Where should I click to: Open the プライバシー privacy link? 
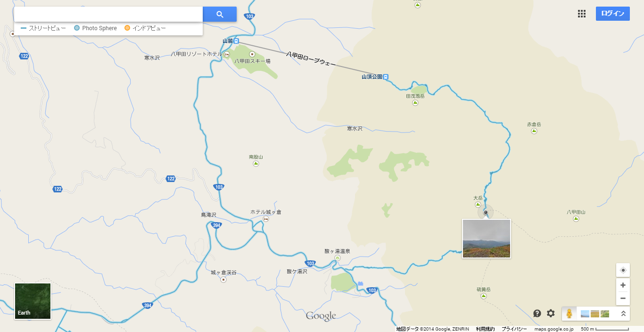tap(514, 329)
